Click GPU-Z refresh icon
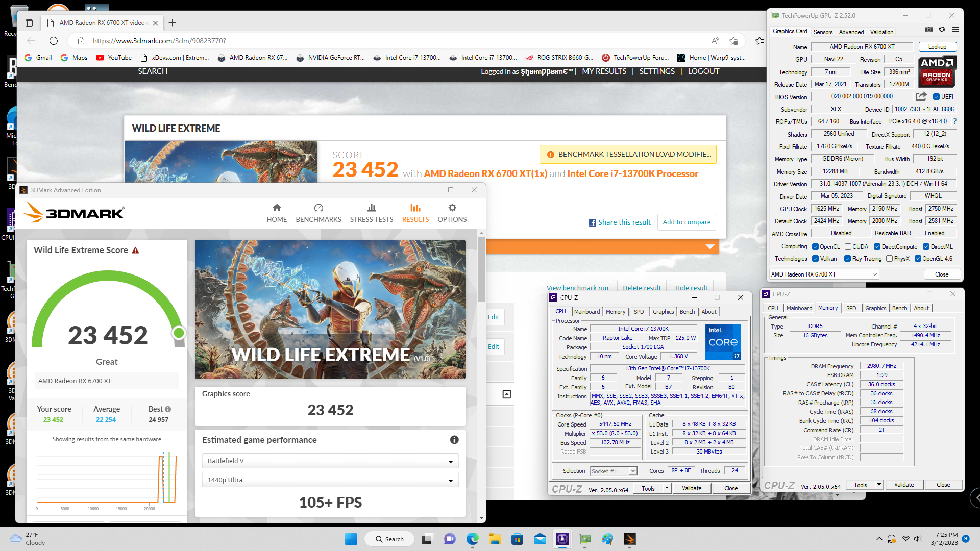The height and width of the screenshot is (551, 980). click(x=942, y=30)
